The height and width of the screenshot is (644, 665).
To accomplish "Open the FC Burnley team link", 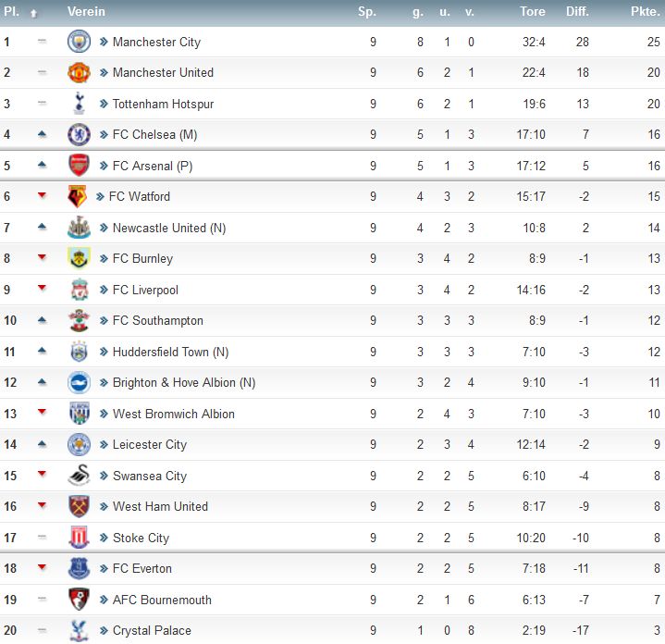I will point(142,258).
